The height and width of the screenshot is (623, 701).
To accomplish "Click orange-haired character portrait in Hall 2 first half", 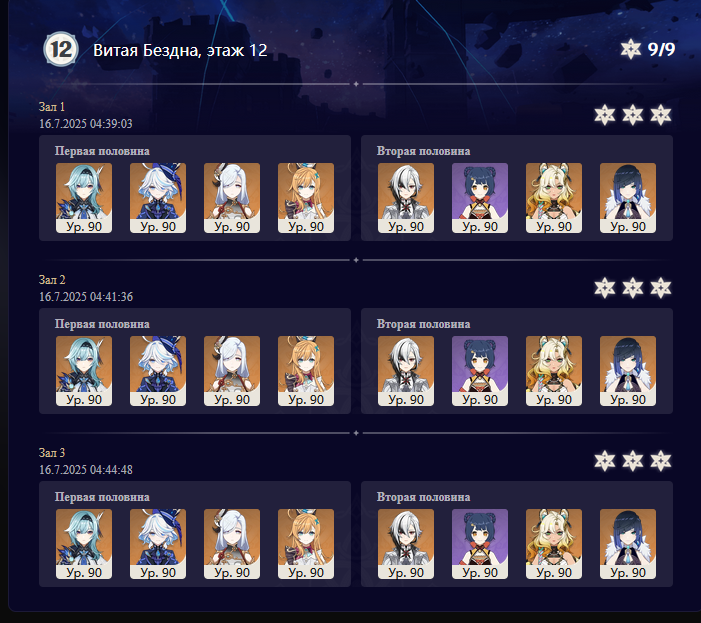I will coord(306,370).
